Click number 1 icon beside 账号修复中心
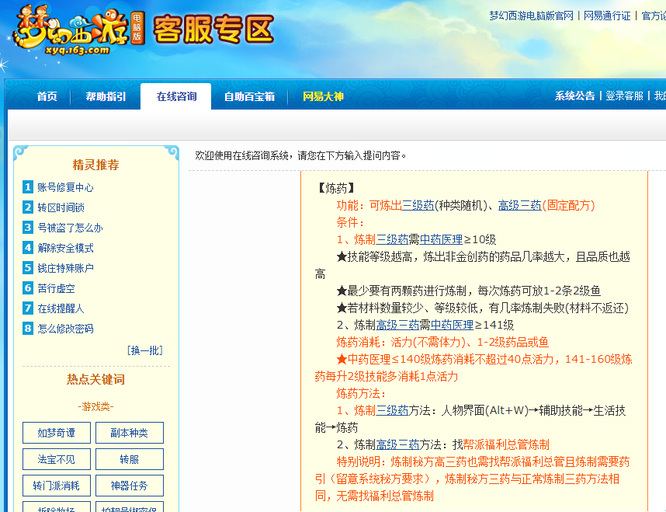The height and width of the screenshot is (512, 666). pyautogui.click(x=28, y=187)
